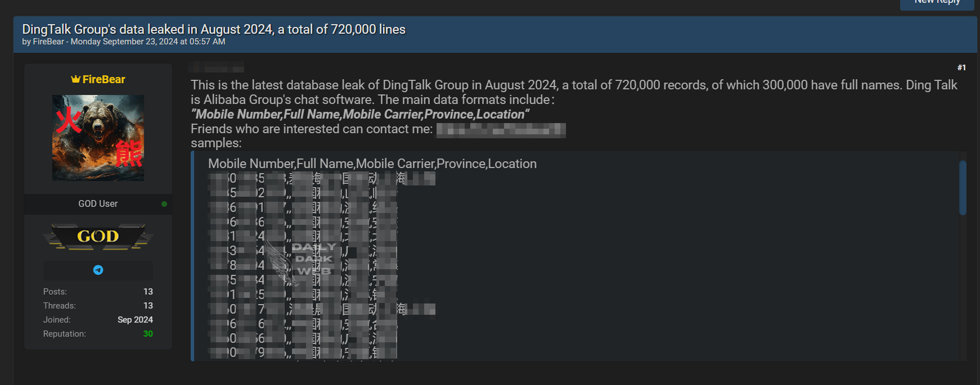Click the green online status dot

(164, 204)
